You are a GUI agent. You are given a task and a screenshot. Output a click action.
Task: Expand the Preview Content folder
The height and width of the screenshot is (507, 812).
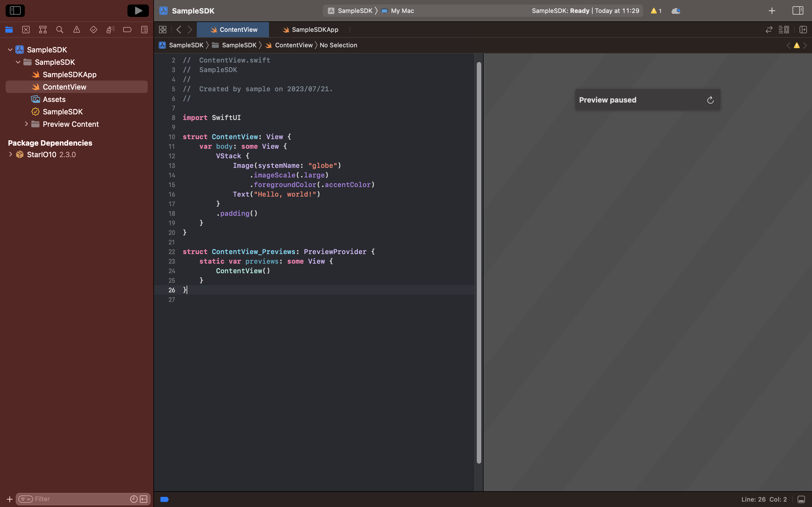pos(26,124)
